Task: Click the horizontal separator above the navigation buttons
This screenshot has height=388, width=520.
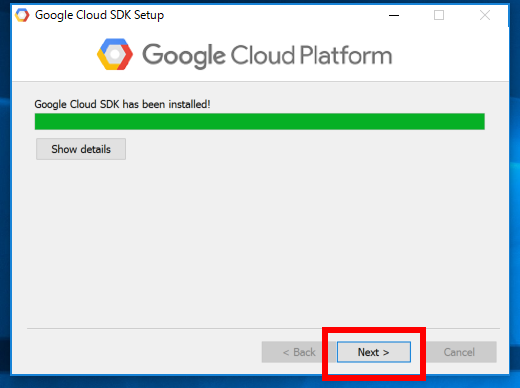Action: 263,328
